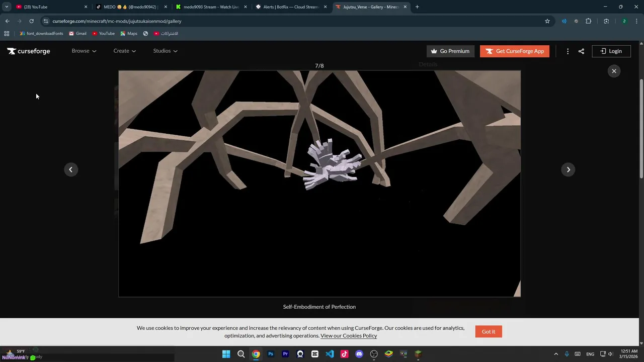Open Photoshop from the taskbar
644x362 pixels.
[x=271, y=354]
